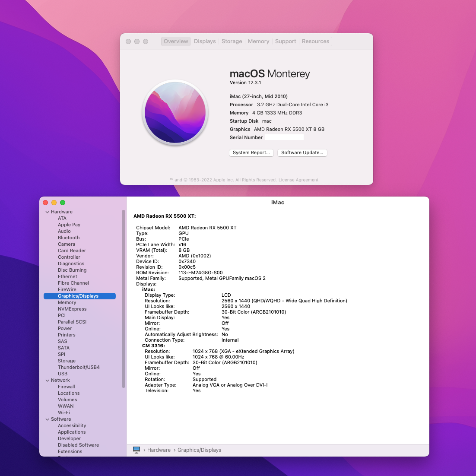Screen dimensions: 476x476
Task: Select Disc Burning in the sidebar
Action: tap(72, 270)
